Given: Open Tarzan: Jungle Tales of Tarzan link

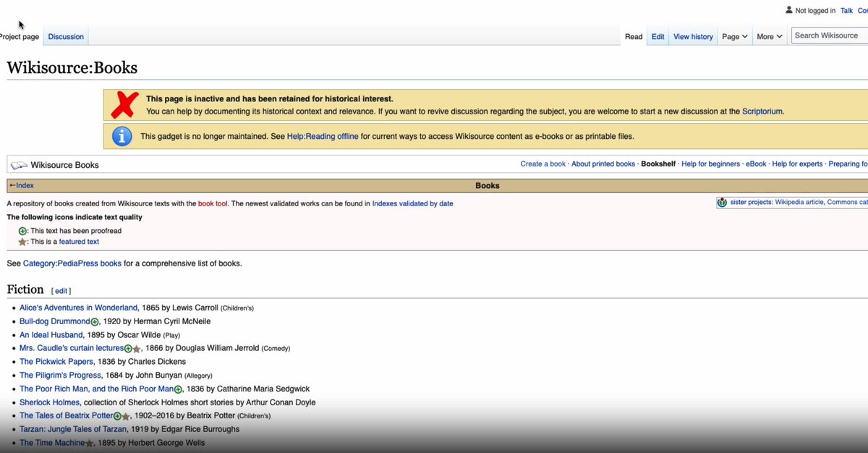Looking at the screenshot, I should point(73,429).
